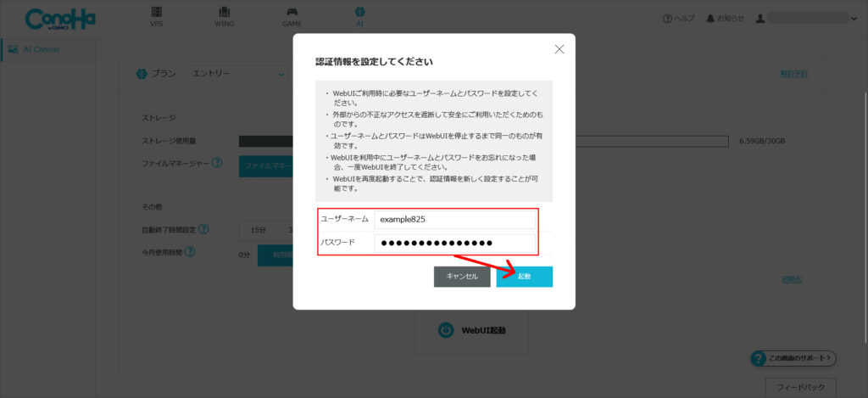Click the ユーザーネーム input field

point(455,219)
